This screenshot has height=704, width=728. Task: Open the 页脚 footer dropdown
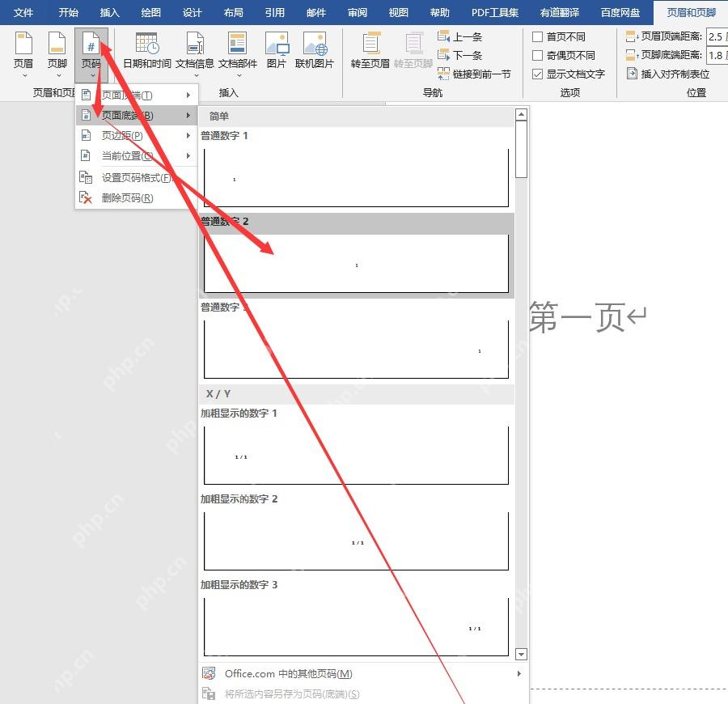pyautogui.click(x=57, y=55)
